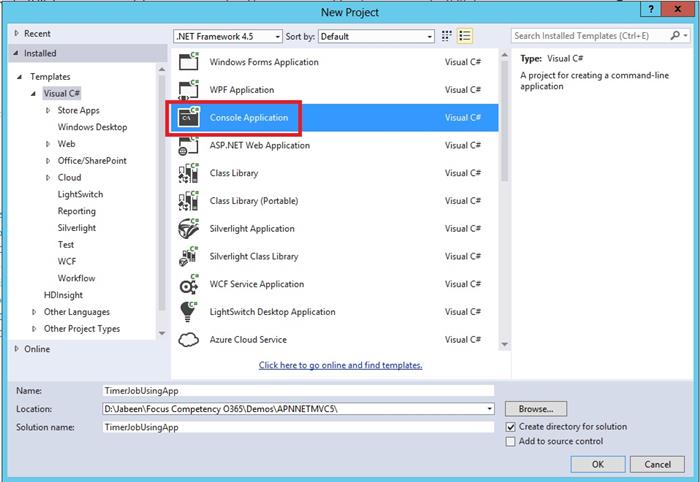Select the WPF Application label
This screenshot has width=700, height=482.
click(x=242, y=90)
